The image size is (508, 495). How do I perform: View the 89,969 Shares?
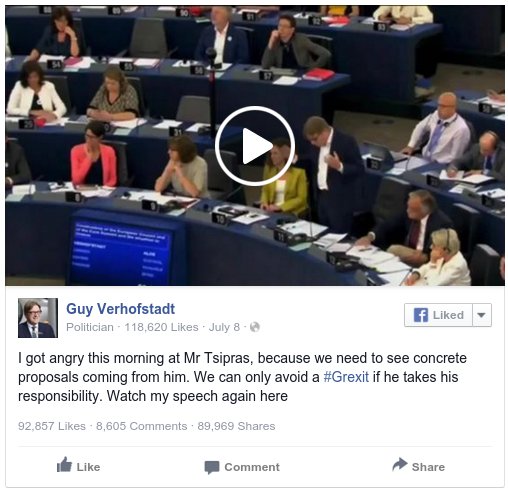point(236,426)
